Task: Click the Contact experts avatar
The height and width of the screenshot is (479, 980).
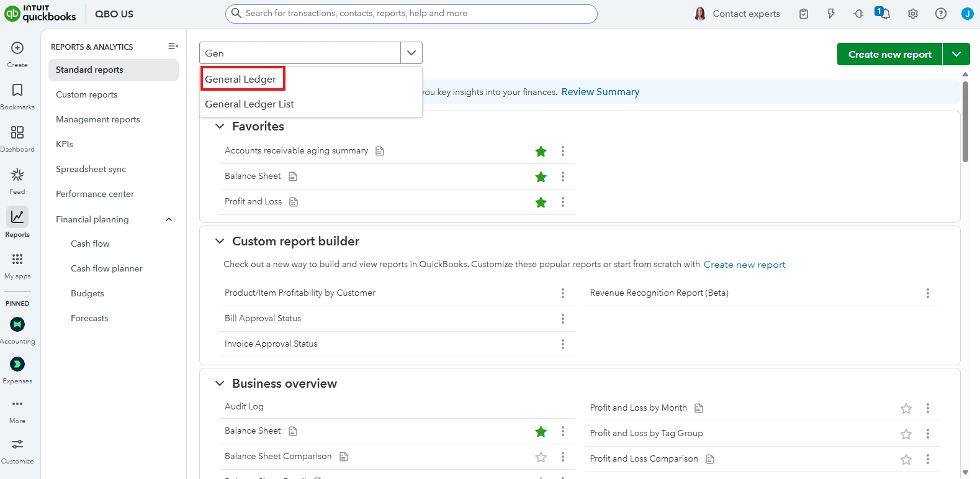Action: [700, 14]
